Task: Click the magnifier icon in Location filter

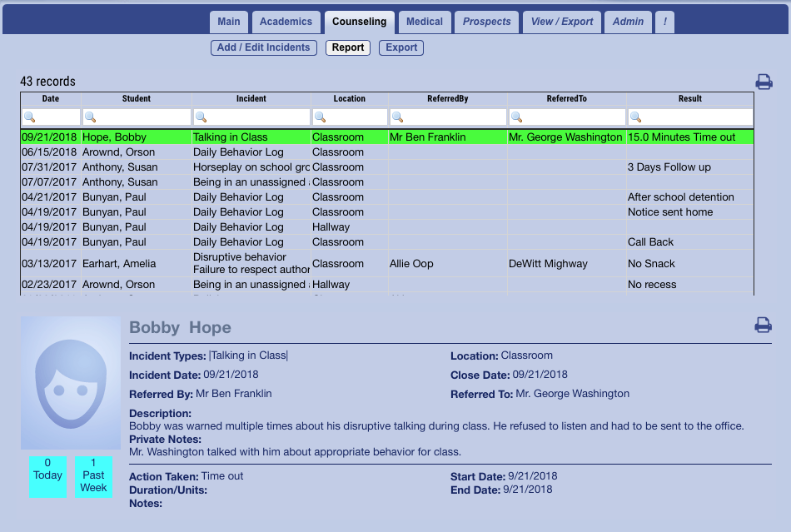Action: [320, 117]
